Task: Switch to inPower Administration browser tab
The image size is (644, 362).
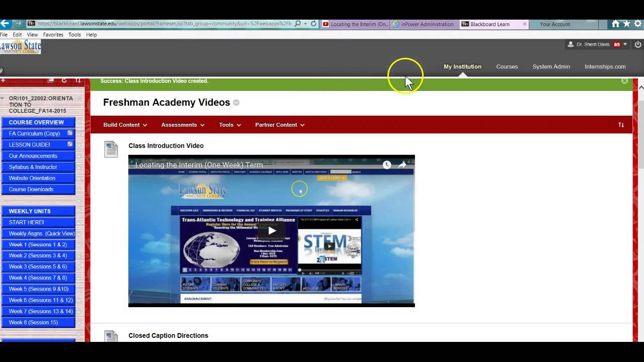Action: (x=424, y=24)
